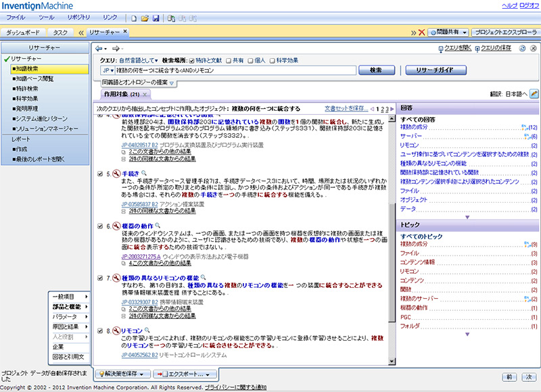
Task: Uncheck the checkbox for result 6 機器の動作
Action: point(100,226)
